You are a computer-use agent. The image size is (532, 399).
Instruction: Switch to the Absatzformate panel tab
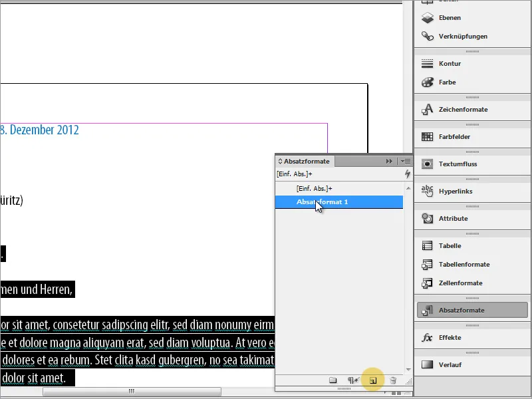304,161
